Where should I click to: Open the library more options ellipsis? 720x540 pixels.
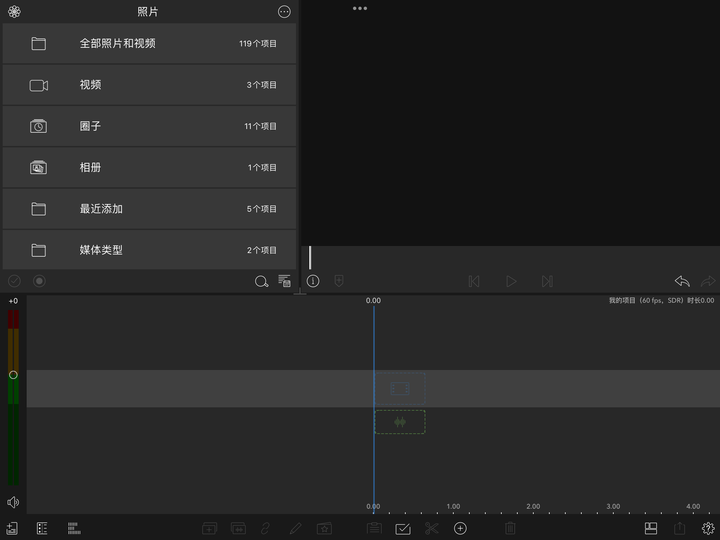click(x=284, y=11)
